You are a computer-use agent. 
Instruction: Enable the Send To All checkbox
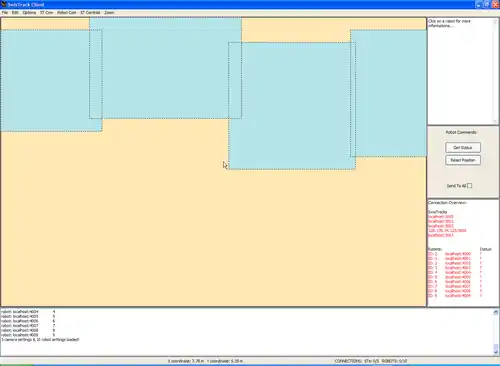pyautogui.click(x=469, y=186)
